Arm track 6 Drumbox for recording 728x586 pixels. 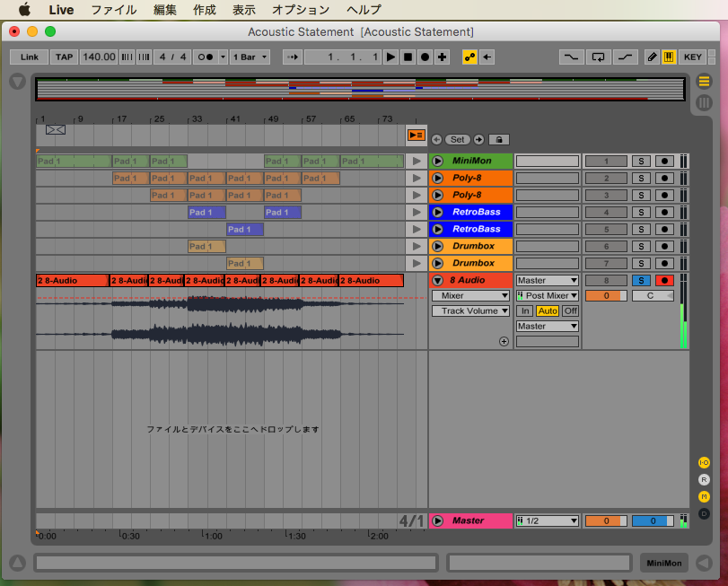click(664, 247)
